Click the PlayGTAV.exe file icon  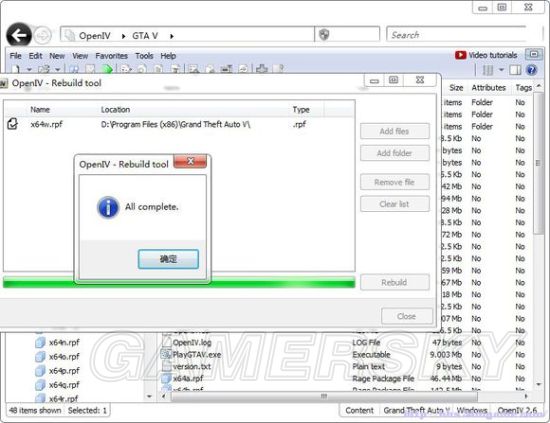click(165, 354)
